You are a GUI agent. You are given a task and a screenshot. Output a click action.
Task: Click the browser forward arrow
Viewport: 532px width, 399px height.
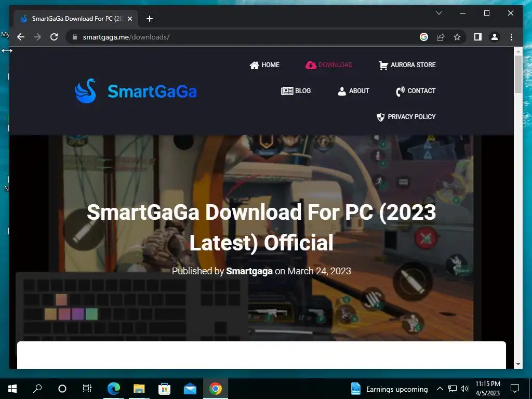pos(37,37)
